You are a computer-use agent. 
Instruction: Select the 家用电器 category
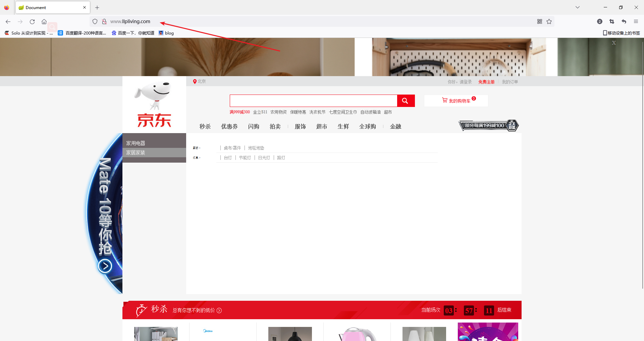136,143
